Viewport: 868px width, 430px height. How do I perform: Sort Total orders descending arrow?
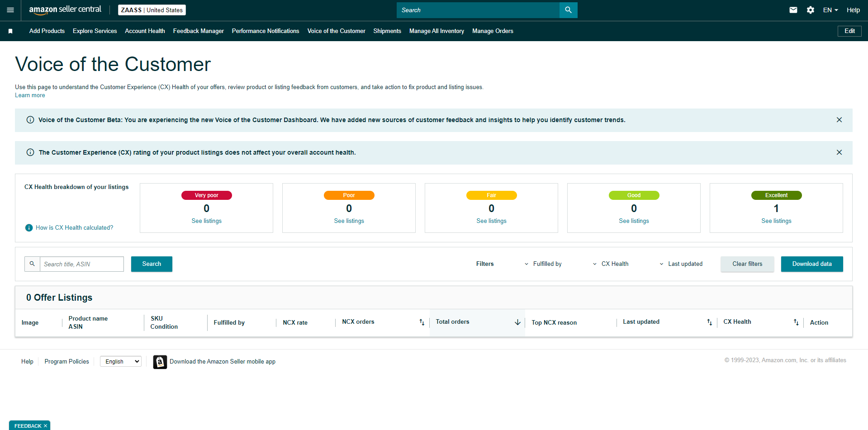[x=517, y=322]
